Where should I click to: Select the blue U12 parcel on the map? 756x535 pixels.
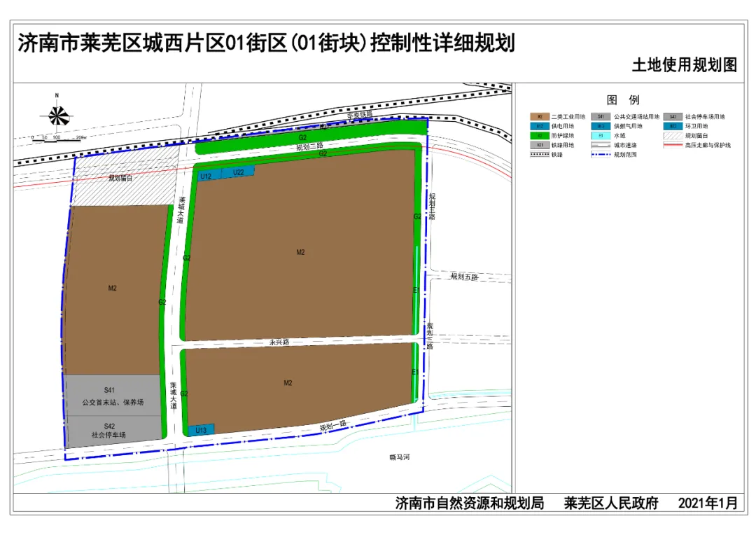tap(210, 176)
